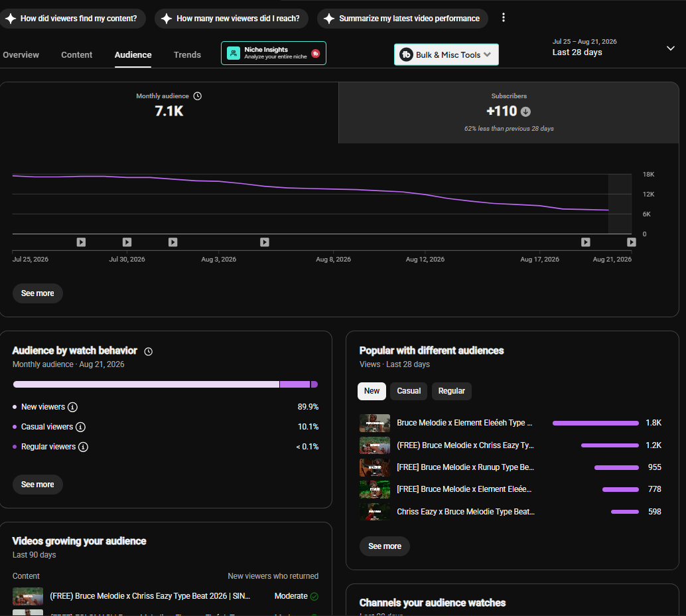The height and width of the screenshot is (616, 686).
Task: Click the info icon beside New viewers
Action: [x=72, y=407]
